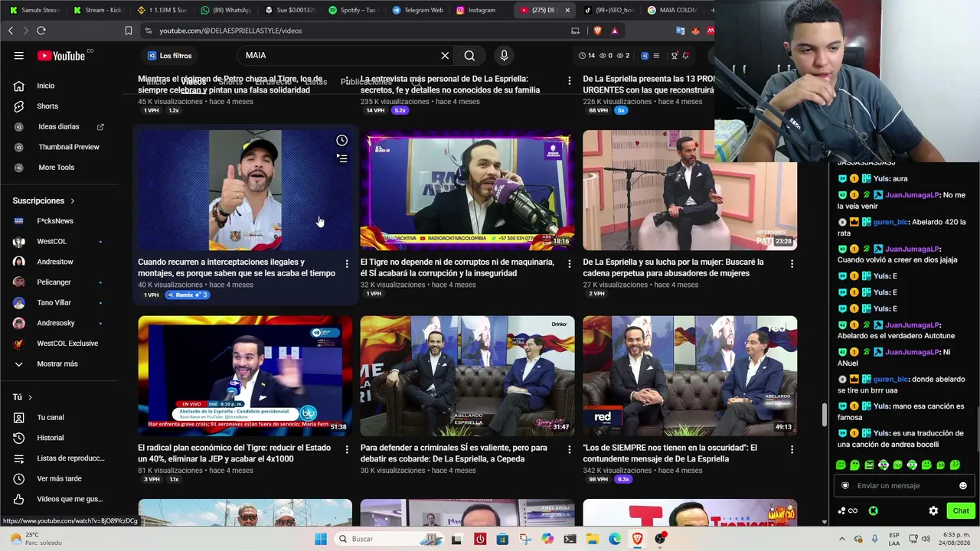Open Brave Shields lion icon
980x551 pixels.
598,31
